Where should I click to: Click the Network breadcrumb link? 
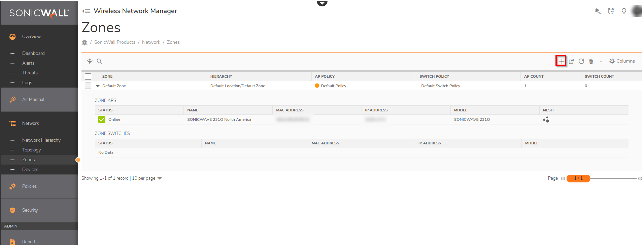point(151,42)
